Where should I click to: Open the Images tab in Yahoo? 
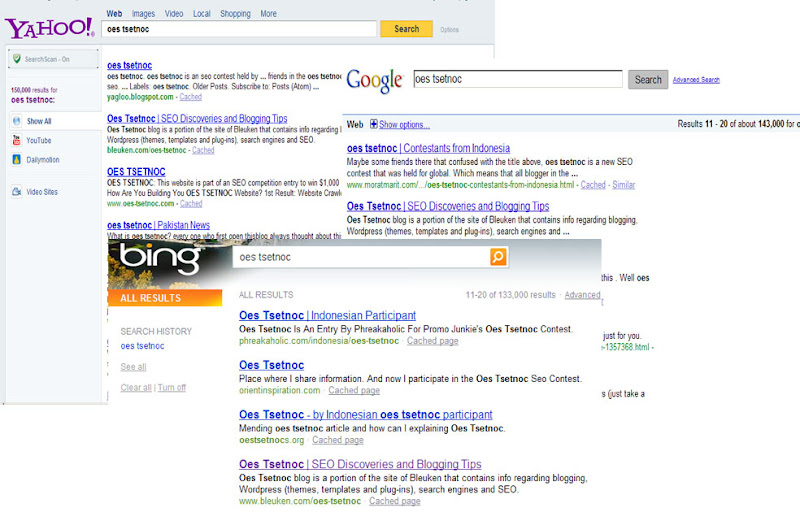[143, 14]
